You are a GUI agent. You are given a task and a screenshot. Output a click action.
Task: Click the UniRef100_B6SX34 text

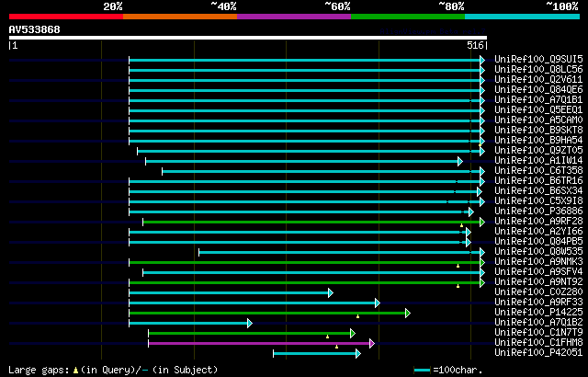pos(538,191)
